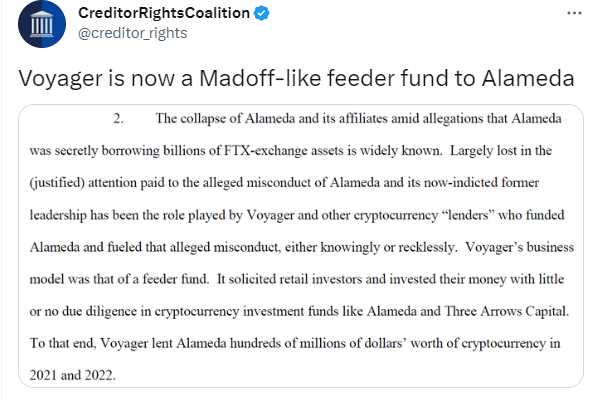Open the @creditor_rights handle link
This screenshot has width=589, height=400.
pyautogui.click(x=133, y=33)
